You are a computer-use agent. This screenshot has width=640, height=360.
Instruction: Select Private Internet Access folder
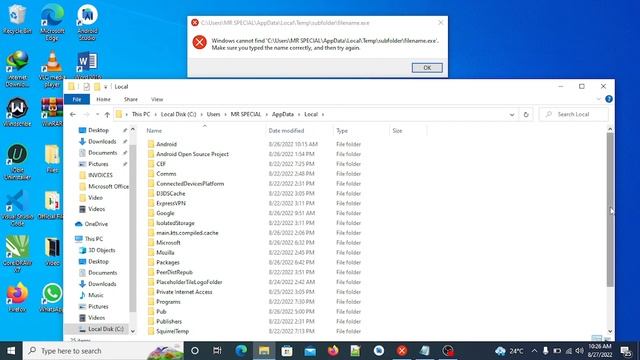tap(184, 292)
